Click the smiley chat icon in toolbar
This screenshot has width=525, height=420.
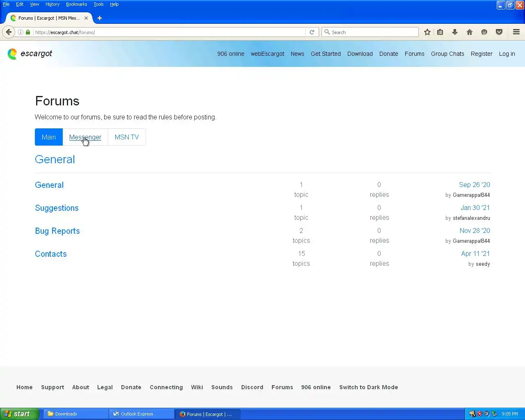coord(484,32)
